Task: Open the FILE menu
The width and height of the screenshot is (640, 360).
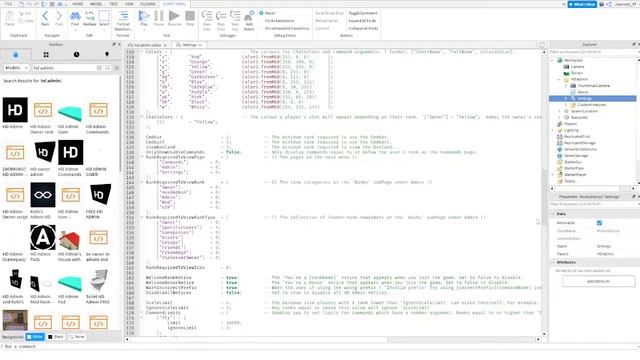Action: point(8,4)
